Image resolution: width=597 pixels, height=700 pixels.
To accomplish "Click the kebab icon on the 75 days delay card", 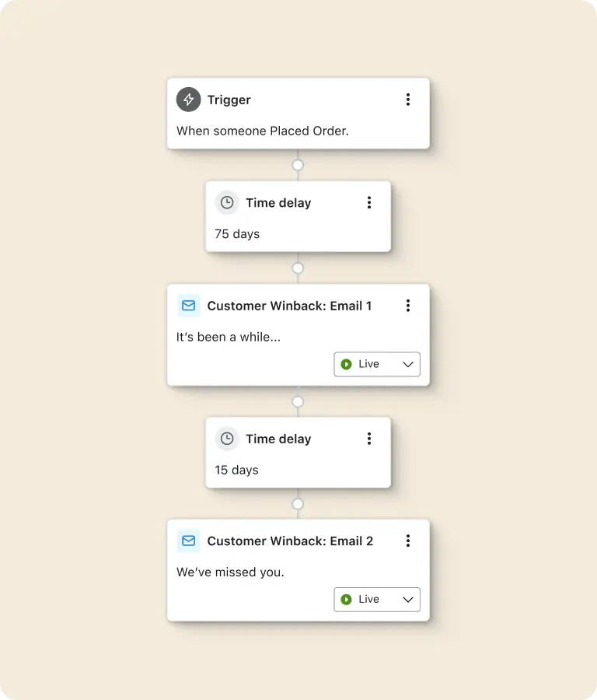I will 369,202.
